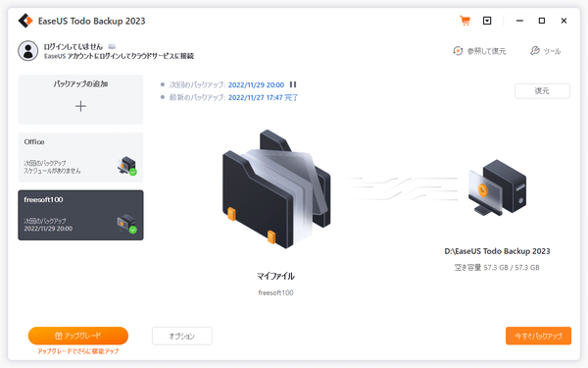The image size is (588, 368).
Task: Click the orange 今すぐバックアップ button
Action: tap(538, 336)
